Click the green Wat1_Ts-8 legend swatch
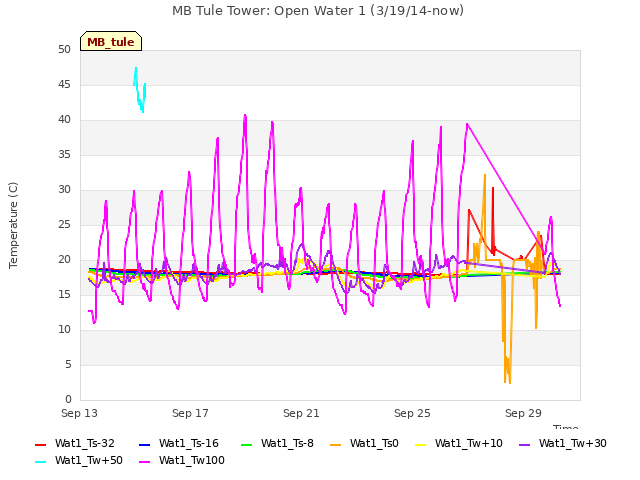640x480 pixels. (x=247, y=444)
